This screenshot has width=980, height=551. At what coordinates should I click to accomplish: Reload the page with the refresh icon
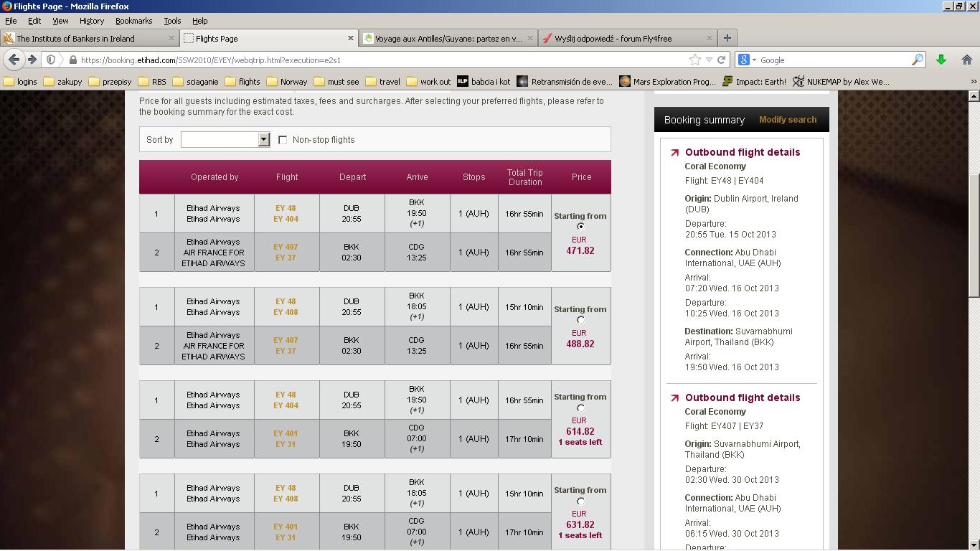pos(722,60)
